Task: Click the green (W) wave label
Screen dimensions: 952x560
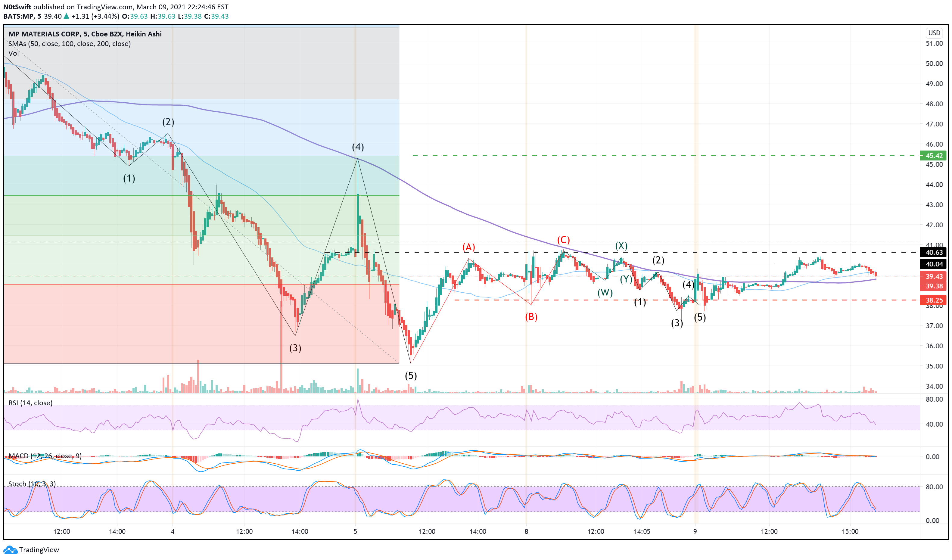Action: [x=605, y=293]
